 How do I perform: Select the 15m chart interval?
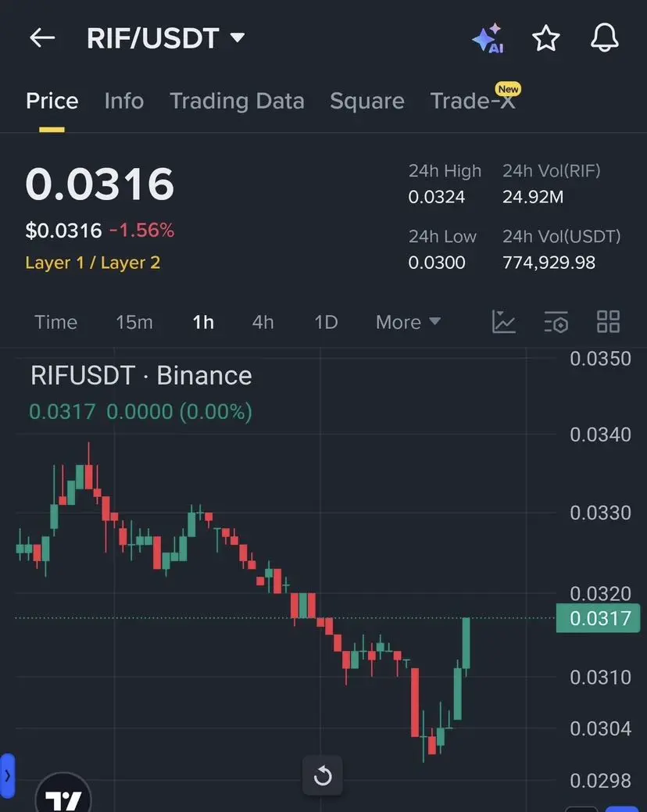pos(134,322)
